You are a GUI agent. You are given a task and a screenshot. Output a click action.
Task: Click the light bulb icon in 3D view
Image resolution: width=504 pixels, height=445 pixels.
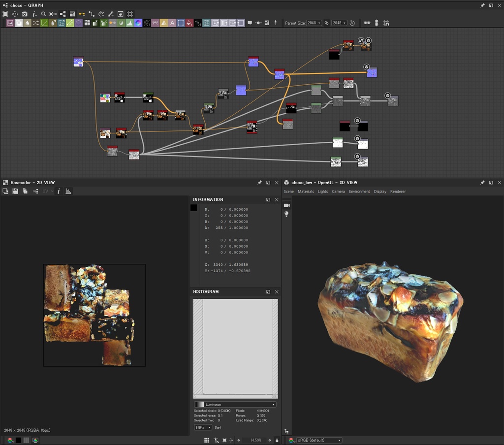(287, 214)
